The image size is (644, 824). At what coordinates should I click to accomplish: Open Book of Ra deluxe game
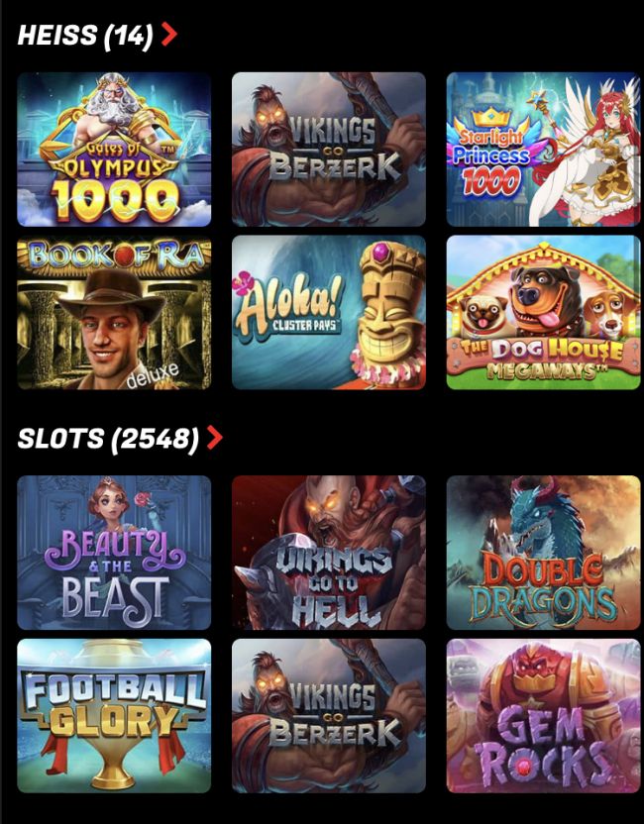(114, 312)
